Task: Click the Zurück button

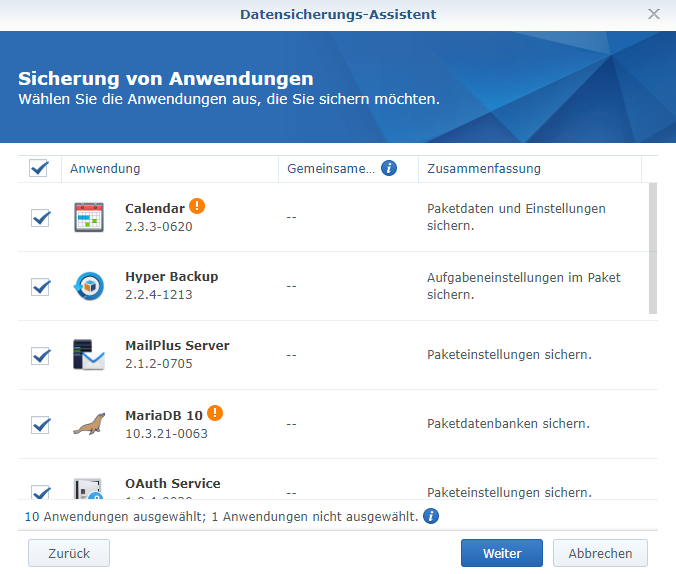Action: [x=69, y=553]
